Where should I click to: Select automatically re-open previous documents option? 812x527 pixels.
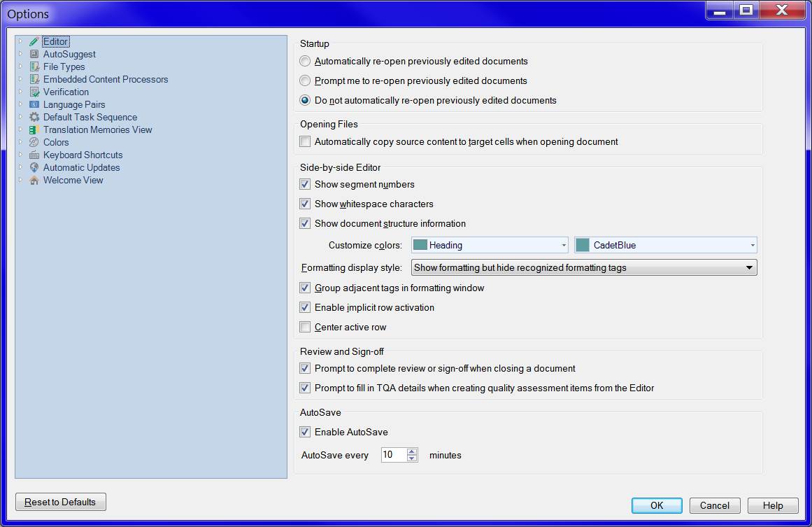(305, 61)
